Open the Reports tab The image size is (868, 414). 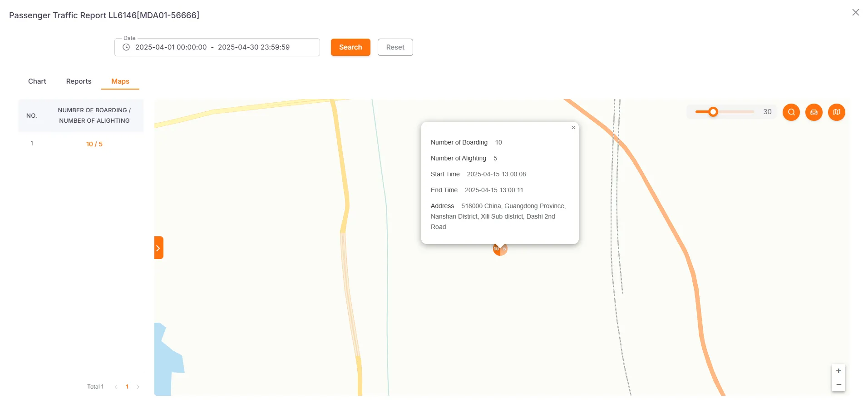[79, 81]
